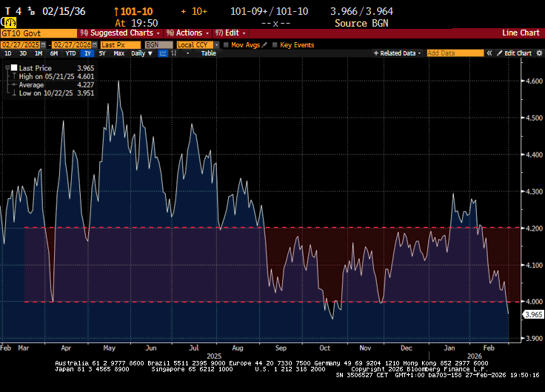
Task: Open the Actions menu
Action: 187,33
